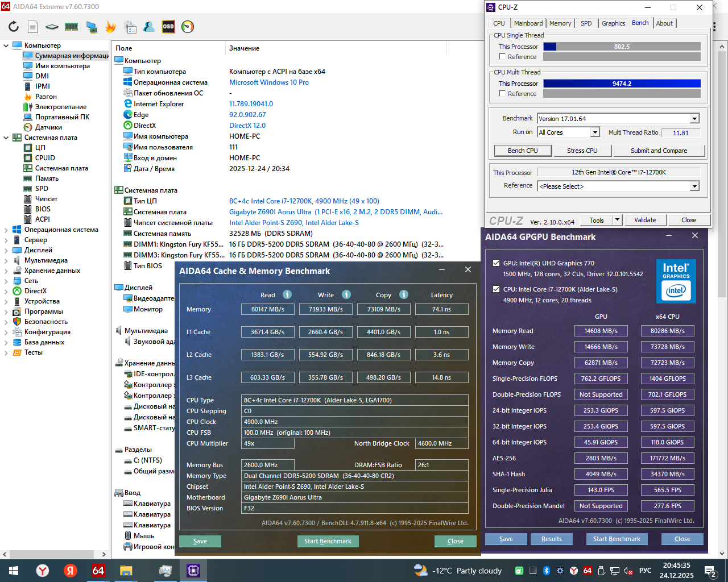Click Submit and Compare in CPU-Z
728x582 pixels.
pyautogui.click(x=659, y=151)
